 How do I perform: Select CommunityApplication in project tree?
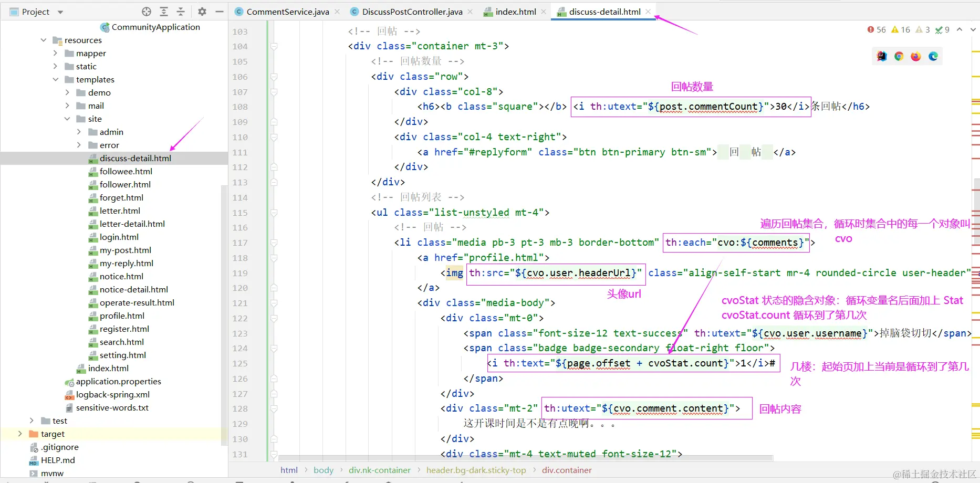pos(155,27)
